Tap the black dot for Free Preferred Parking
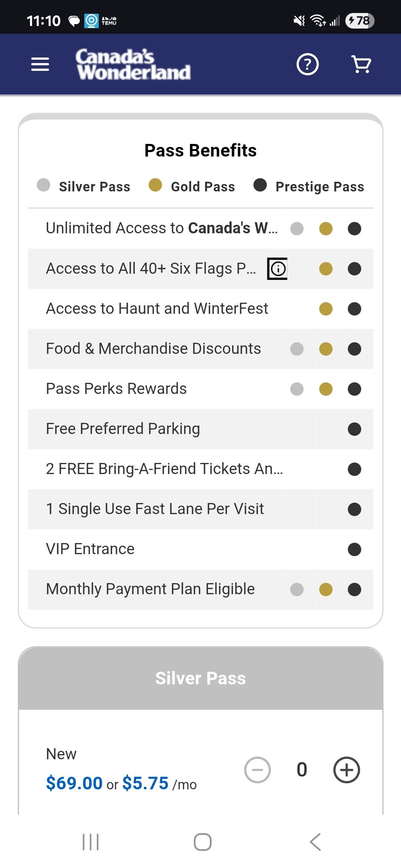The height and width of the screenshot is (868, 401). click(x=354, y=429)
